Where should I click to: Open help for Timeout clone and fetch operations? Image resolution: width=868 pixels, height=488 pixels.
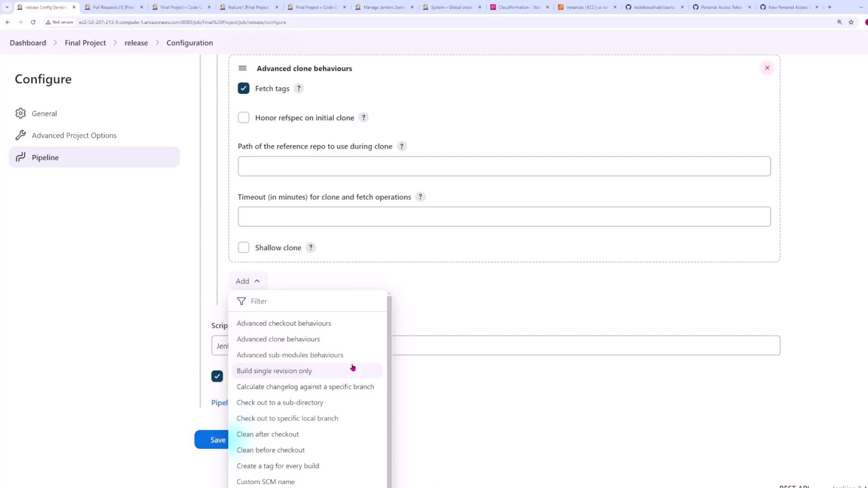tap(420, 197)
